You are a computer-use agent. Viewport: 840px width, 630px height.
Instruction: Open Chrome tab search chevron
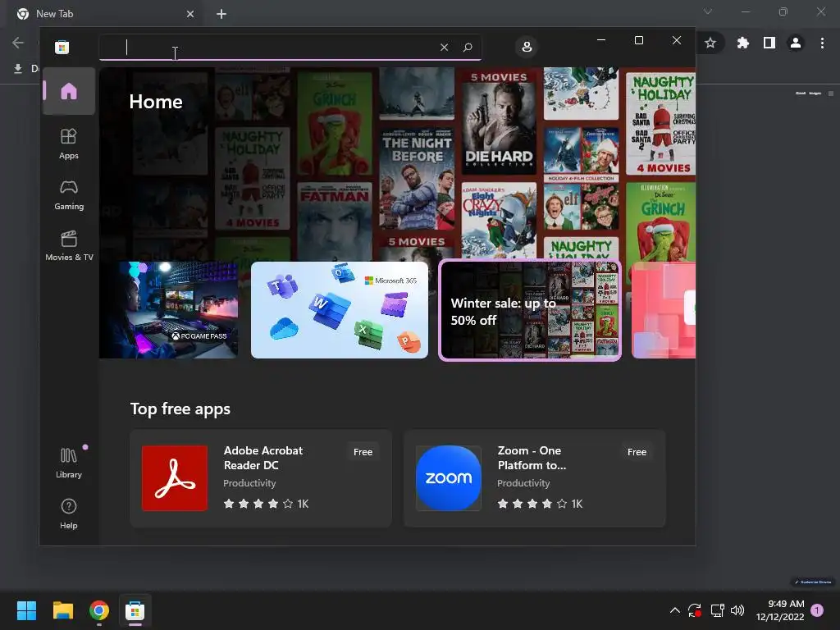(708, 11)
